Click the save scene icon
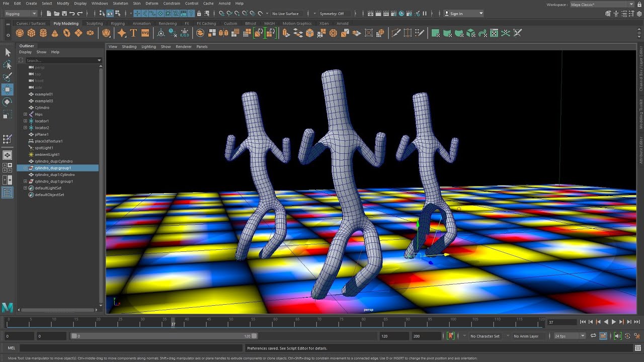This screenshot has height=362, width=644. coord(64,14)
